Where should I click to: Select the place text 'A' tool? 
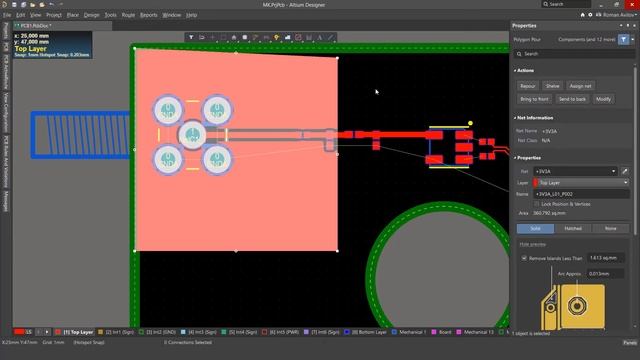320,37
